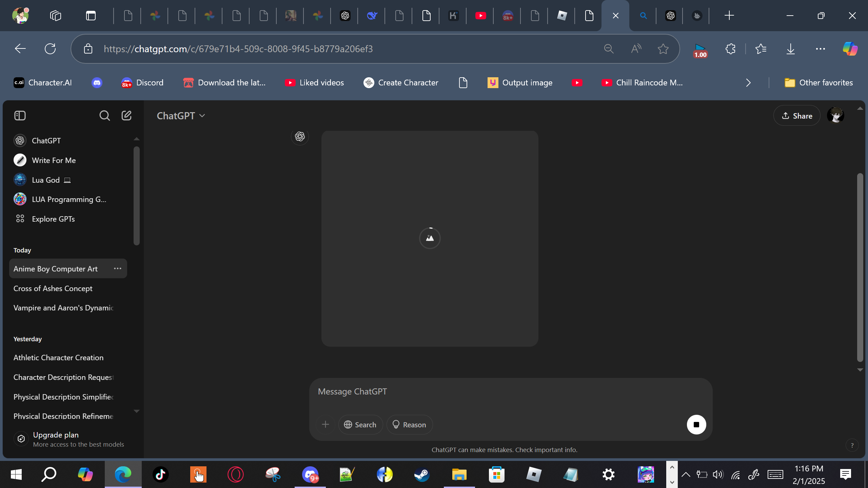Favorite this page with star icon
This screenshot has height=488, width=868.
[663, 49]
